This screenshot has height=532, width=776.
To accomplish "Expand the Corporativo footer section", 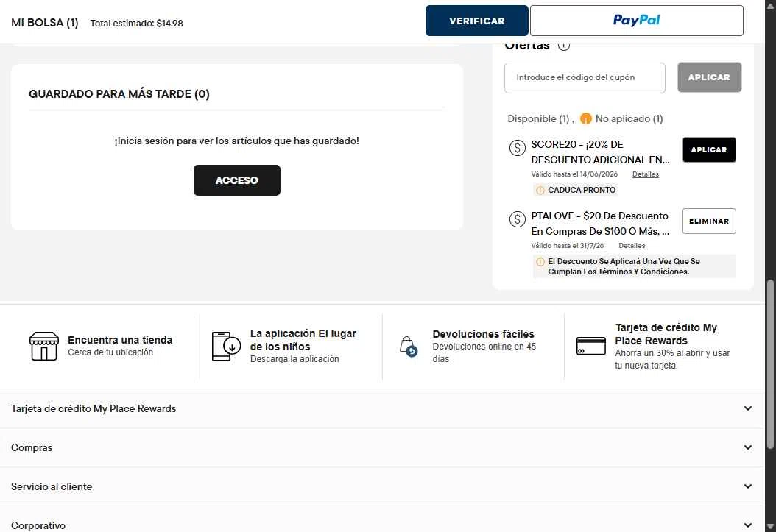I will [382, 525].
